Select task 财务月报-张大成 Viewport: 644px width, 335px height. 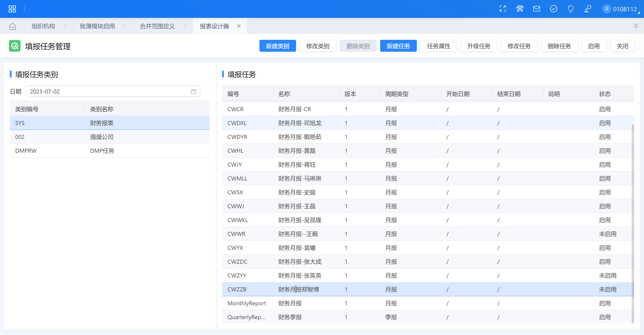coord(428,261)
